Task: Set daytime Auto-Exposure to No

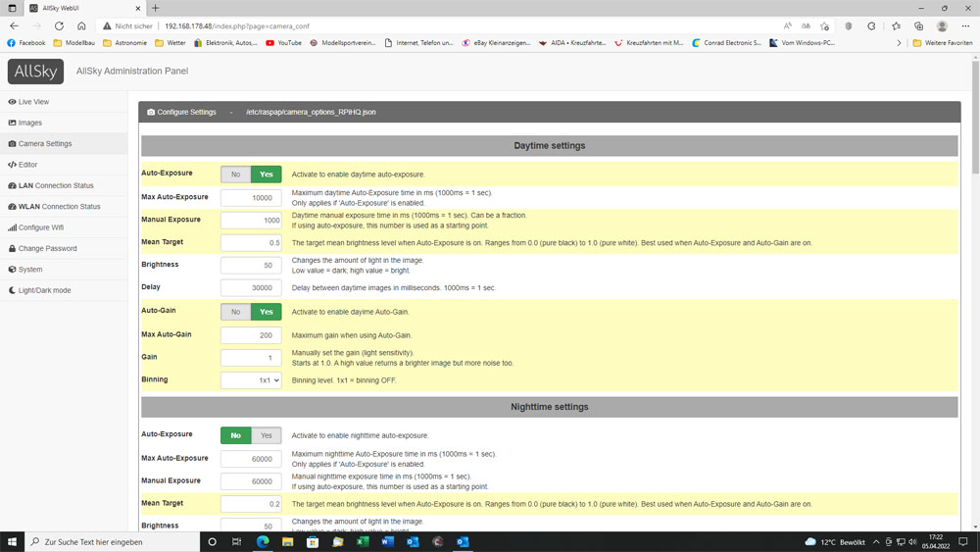Action: [235, 175]
